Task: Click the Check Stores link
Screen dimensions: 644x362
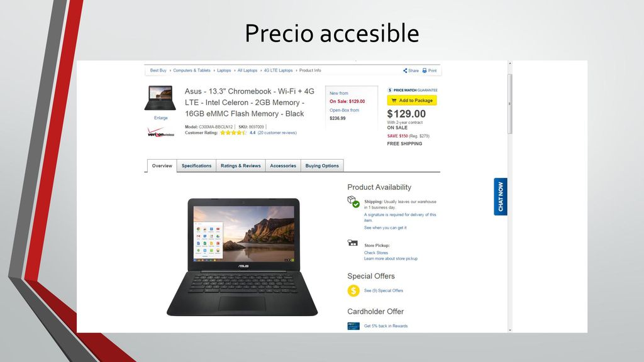Action: 376,253
